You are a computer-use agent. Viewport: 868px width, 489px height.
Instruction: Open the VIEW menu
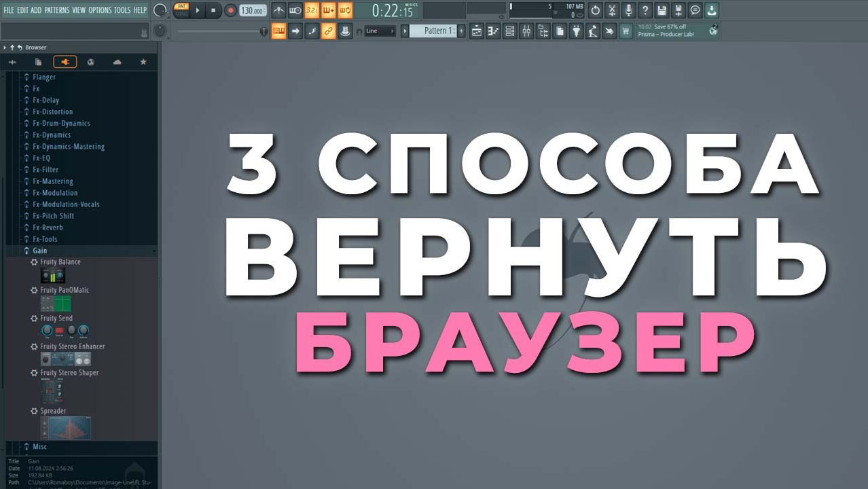79,10
